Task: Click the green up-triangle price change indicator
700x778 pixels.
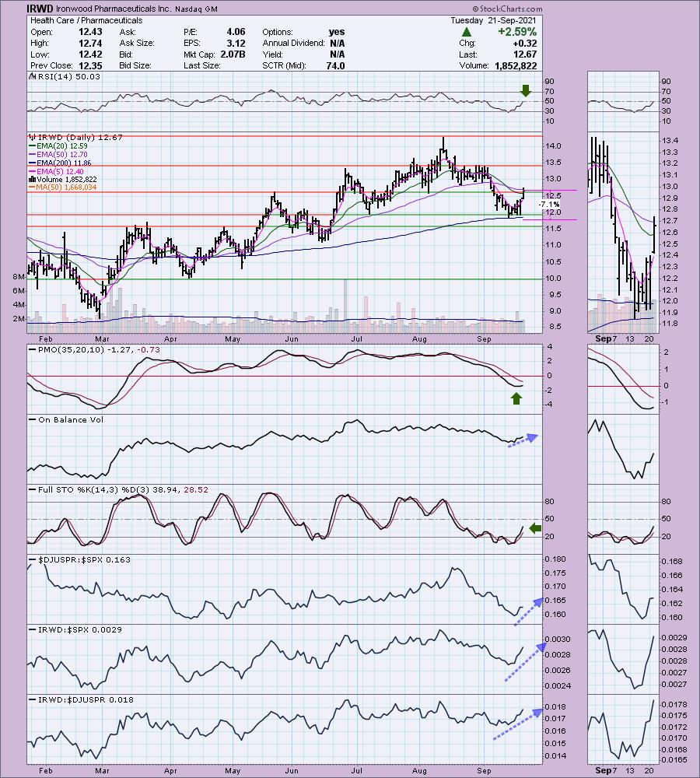Action: click(467, 32)
